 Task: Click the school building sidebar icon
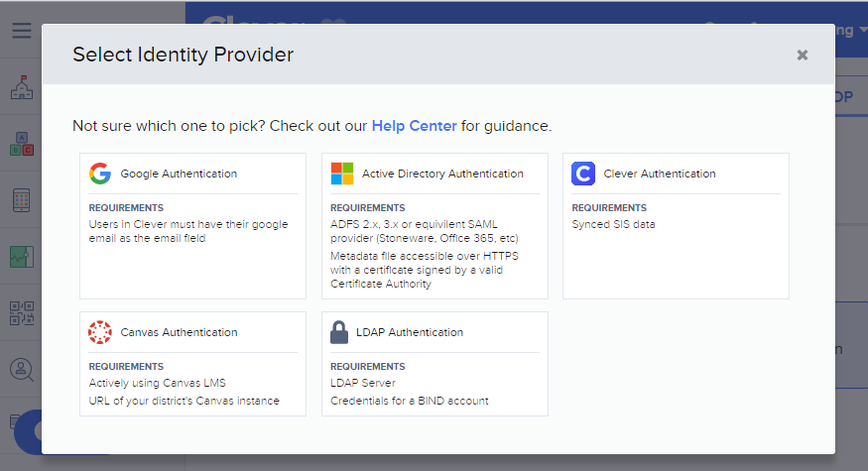[22, 87]
